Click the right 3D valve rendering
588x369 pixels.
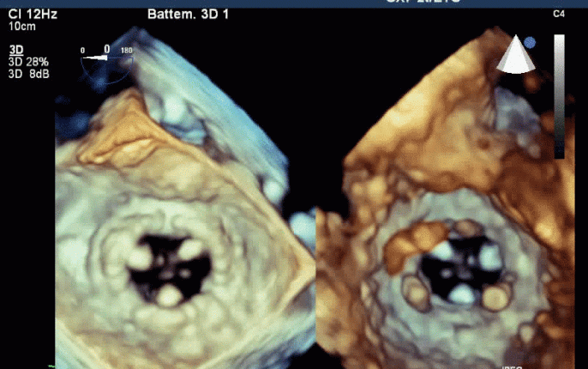(x=446, y=199)
